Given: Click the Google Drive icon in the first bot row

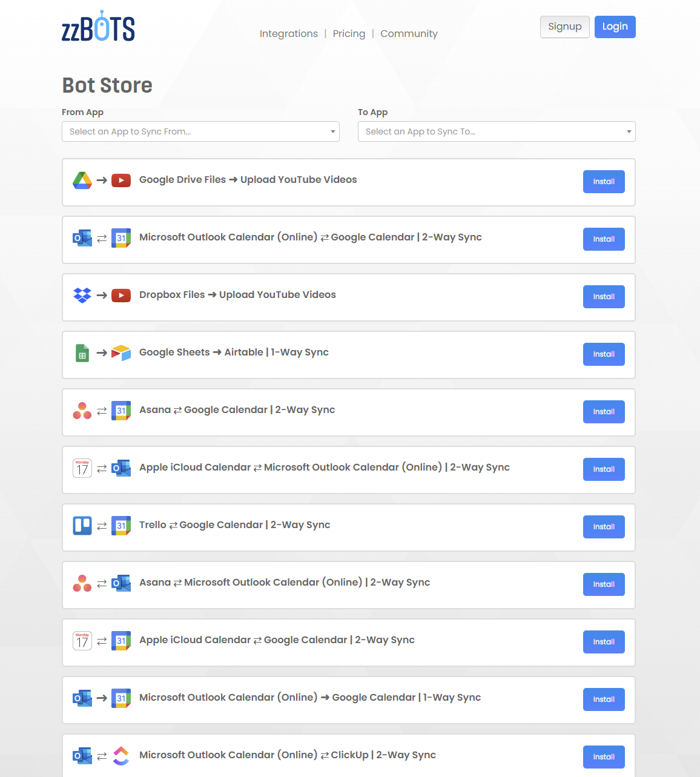Looking at the screenshot, I should click(x=82, y=179).
